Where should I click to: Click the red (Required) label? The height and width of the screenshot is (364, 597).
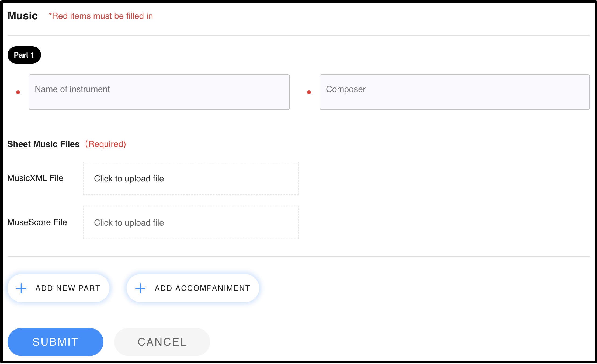[106, 144]
